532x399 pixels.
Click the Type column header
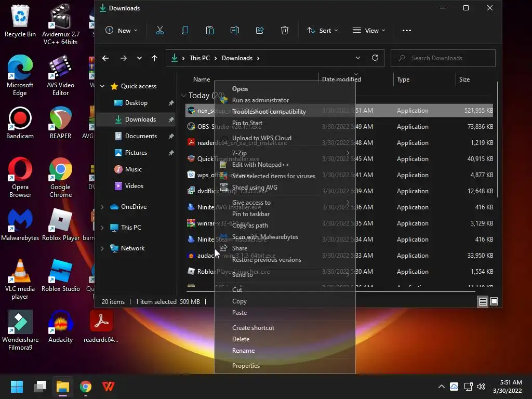[424, 79]
